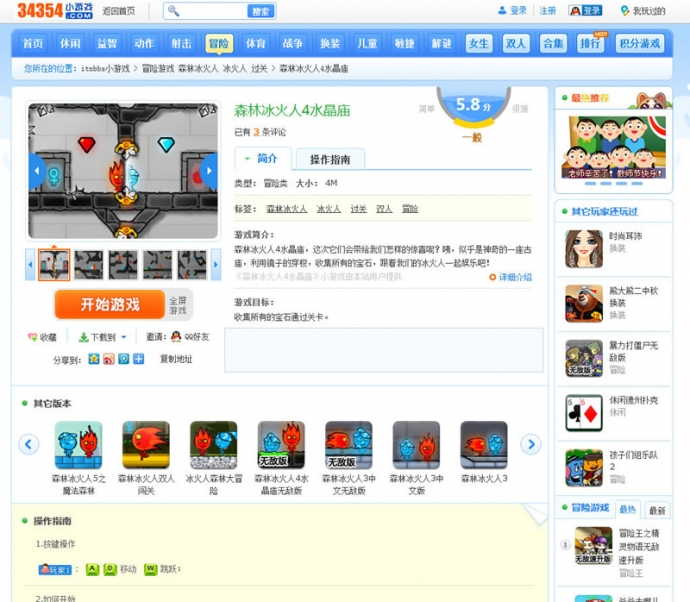Show next game screenshot with right arrow

(209, 171)
